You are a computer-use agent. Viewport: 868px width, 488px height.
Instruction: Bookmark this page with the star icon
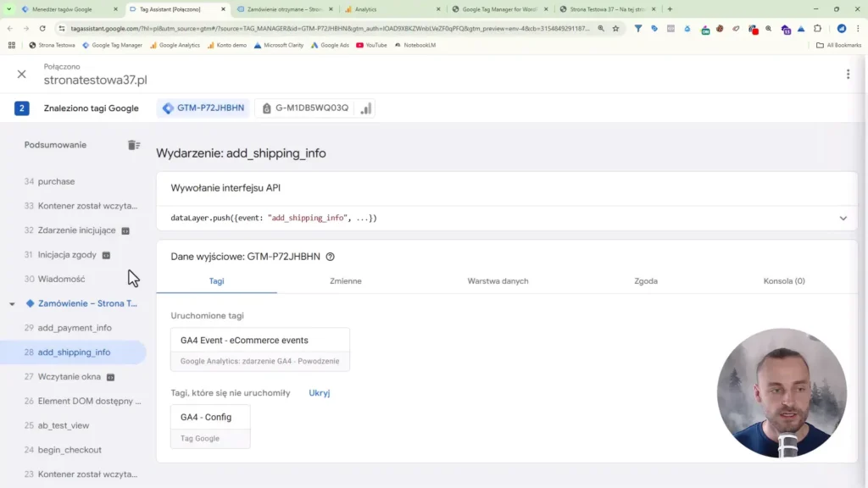(615, 28)
